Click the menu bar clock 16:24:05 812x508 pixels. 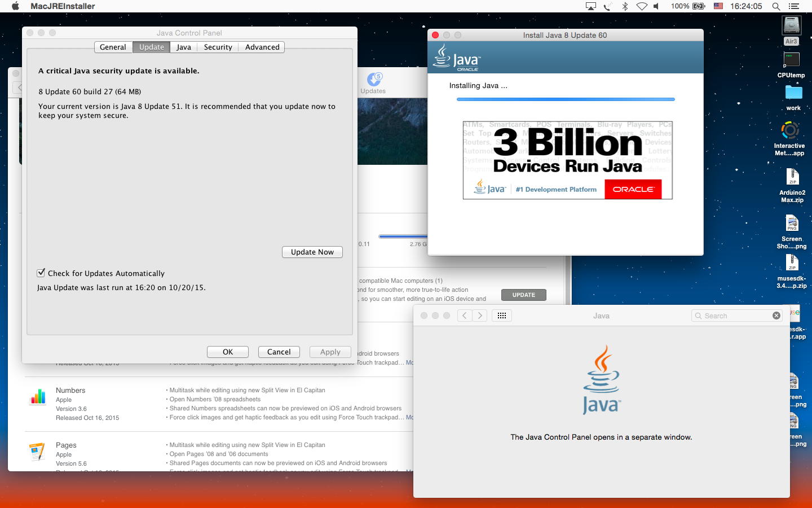(746, 6)
